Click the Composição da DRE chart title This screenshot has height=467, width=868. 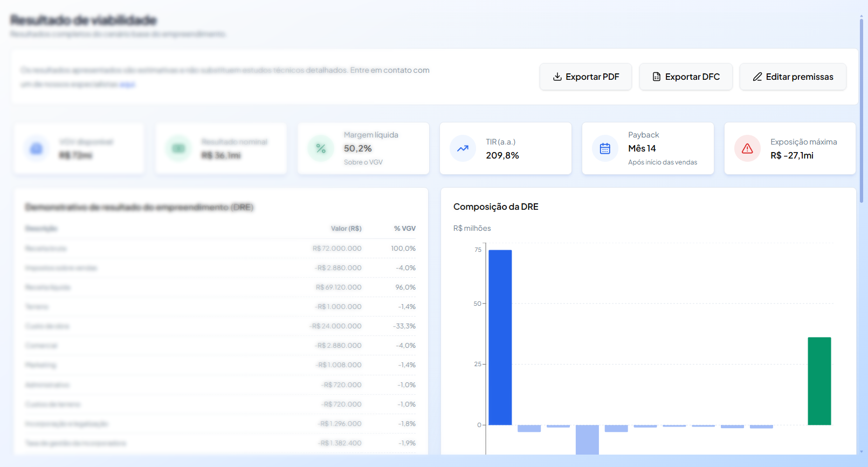(496, 207)
